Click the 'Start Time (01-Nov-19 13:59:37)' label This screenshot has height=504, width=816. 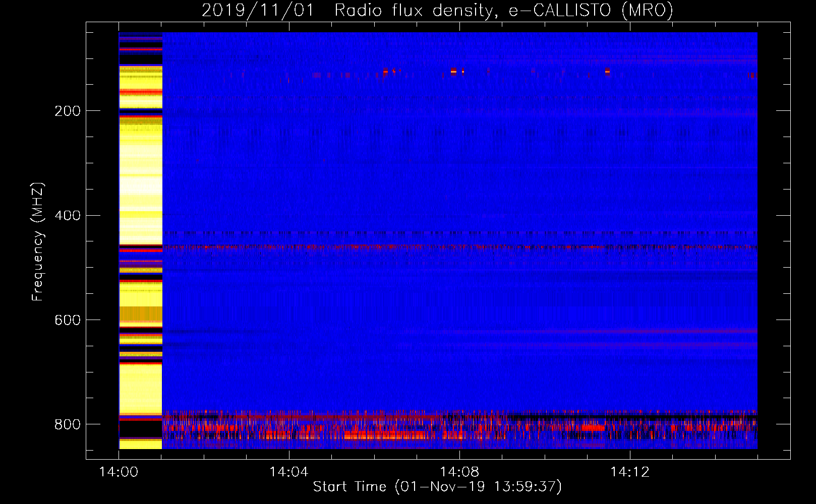pos(437,487)
